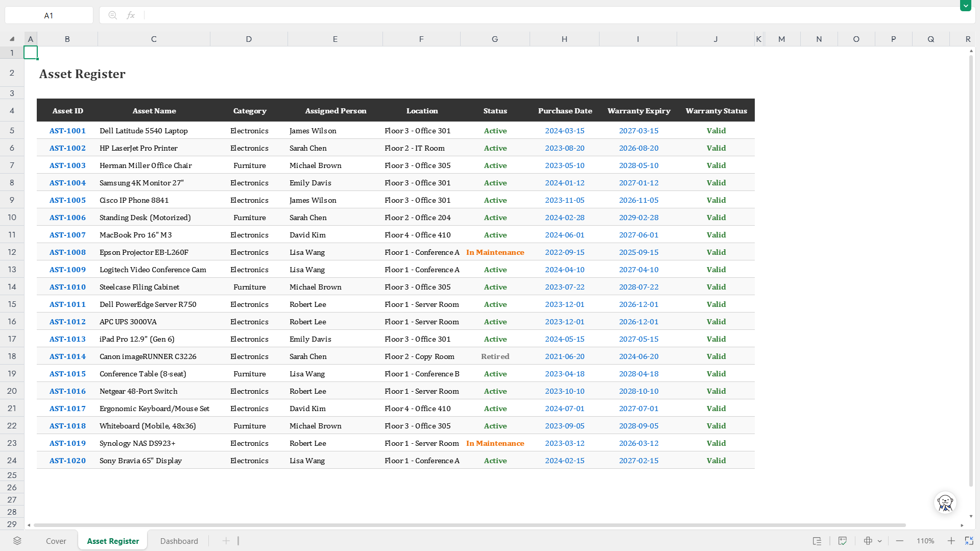Select column G header

(x=495, y=39)
